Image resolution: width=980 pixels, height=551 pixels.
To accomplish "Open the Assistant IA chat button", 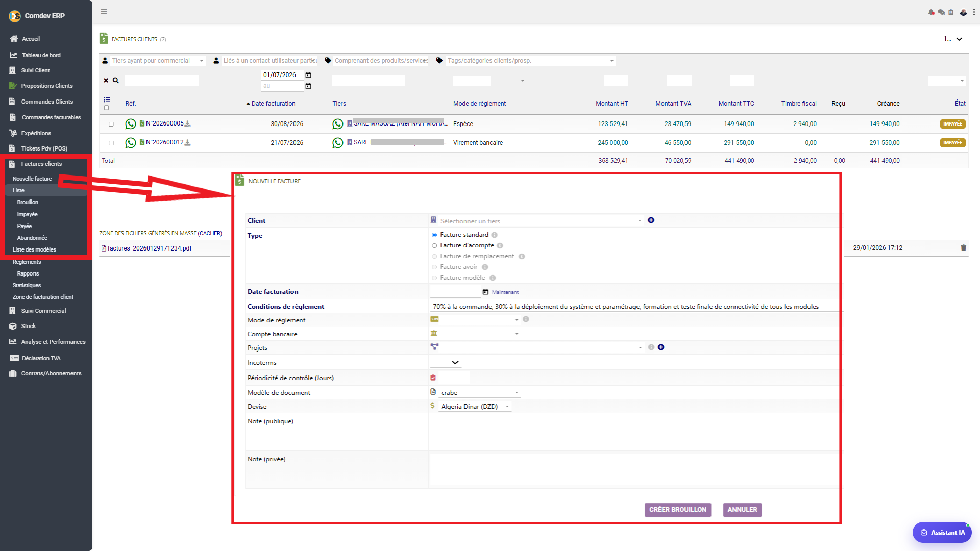I will [942, 532].
